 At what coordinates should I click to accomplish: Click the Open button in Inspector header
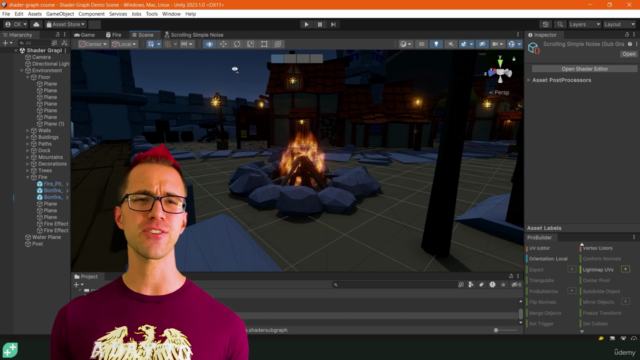629,54
